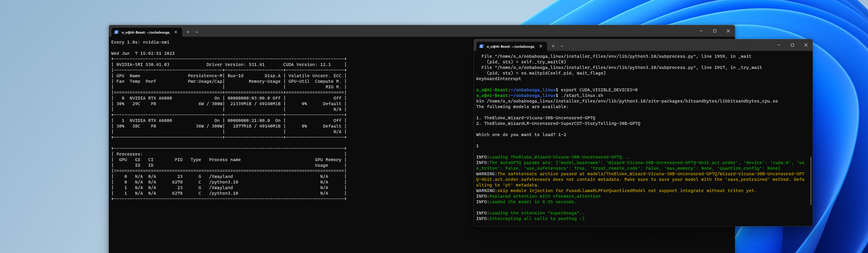Click 'Loaded the model in 8.55 seconds.' line
Image resolution: width=868 pixels, height=253 pixels.
pos(526,202)
